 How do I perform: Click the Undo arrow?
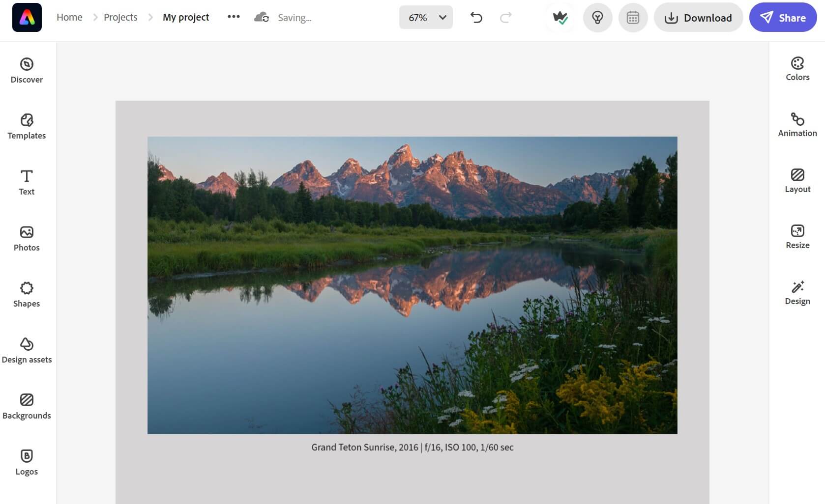476,18
